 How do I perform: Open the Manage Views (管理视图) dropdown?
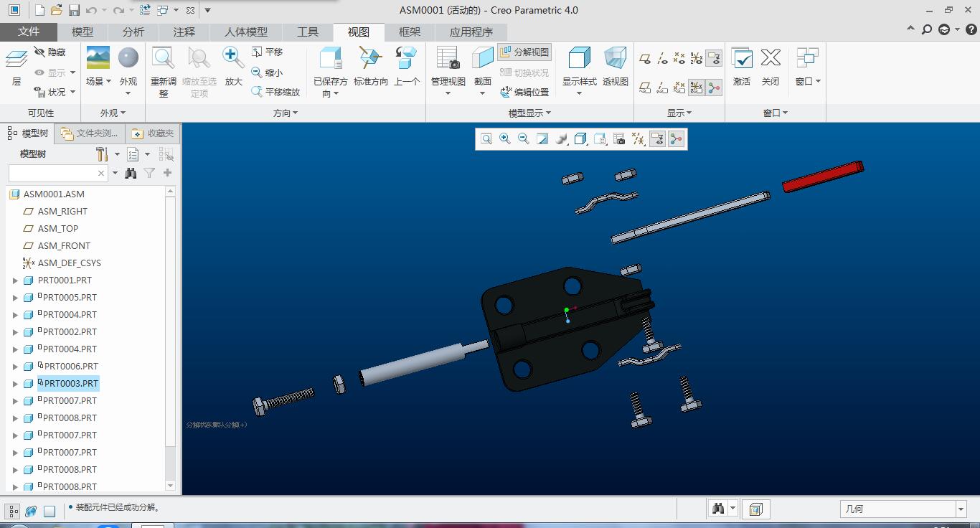point(448,72)
